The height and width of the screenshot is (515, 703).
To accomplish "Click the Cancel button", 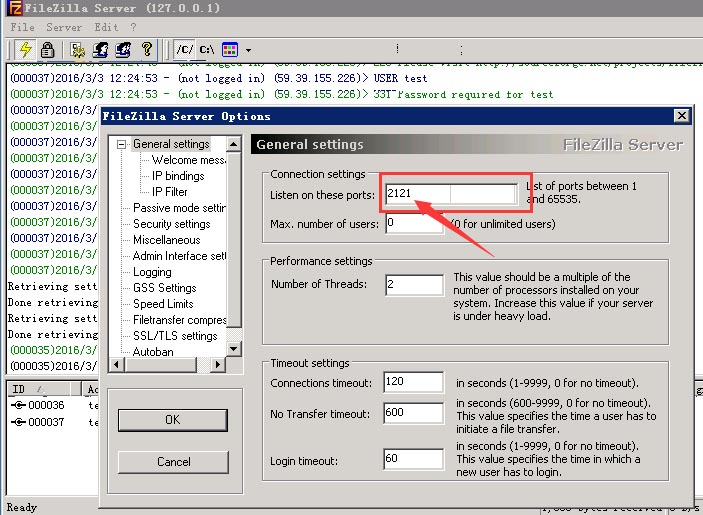I will tap(173, 462).
